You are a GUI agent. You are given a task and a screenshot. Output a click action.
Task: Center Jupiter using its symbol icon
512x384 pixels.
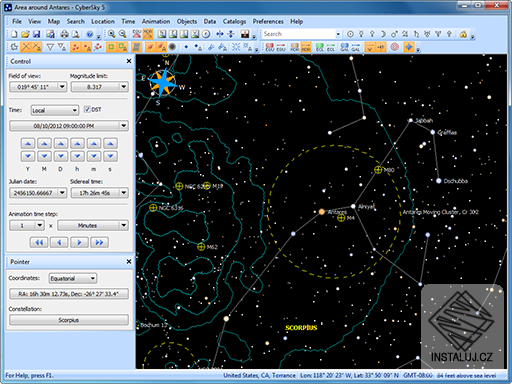click(x=405, y=34)
